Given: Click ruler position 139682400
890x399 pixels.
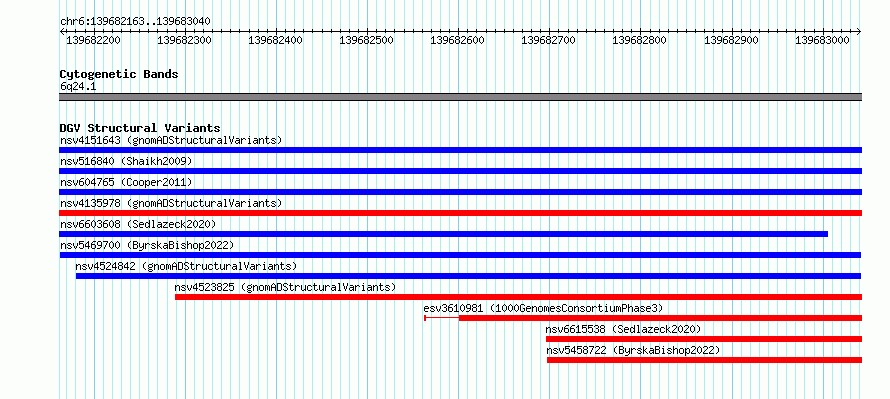Looking at the screenshot, I should pos(276,40).
